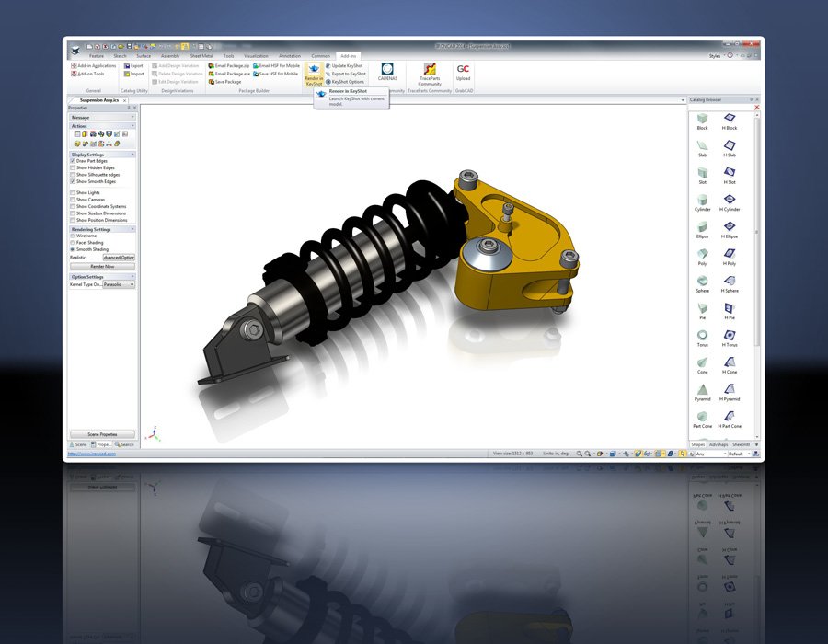Click the Render Now button

[102, 267]
